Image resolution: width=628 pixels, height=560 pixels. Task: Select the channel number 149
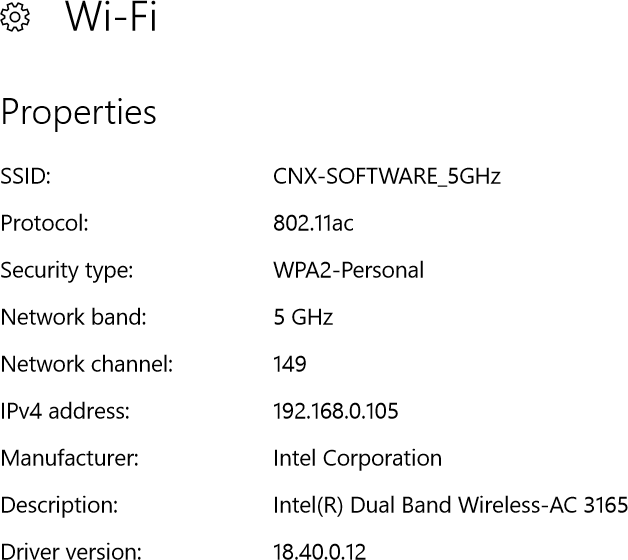290,364
